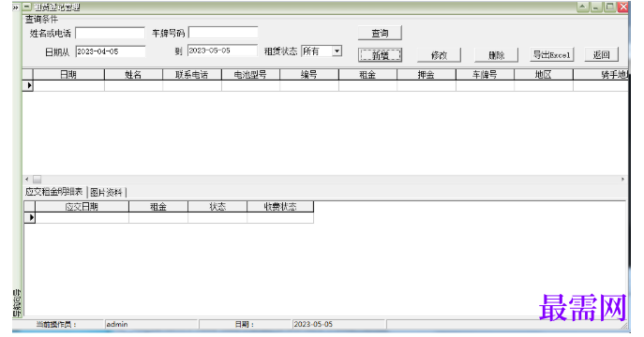This screenshot has height=337, width=644.
Task: Expand the navigation pane chevron
Action: coord(16,7)
